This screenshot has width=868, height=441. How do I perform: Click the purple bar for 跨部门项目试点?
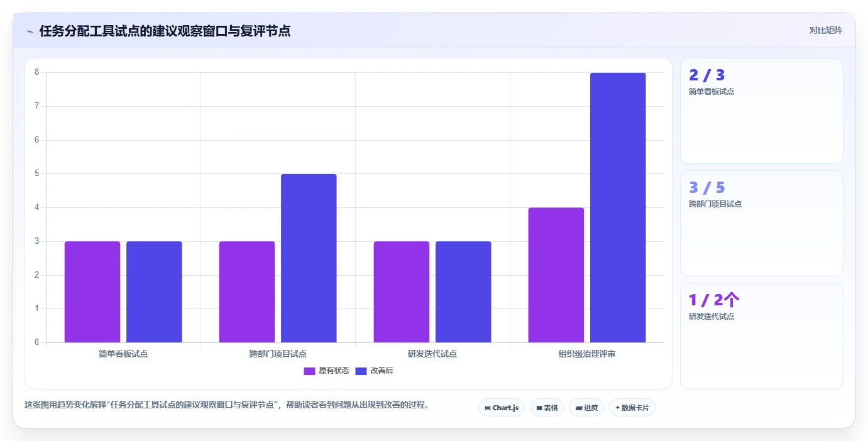point(247,292)
